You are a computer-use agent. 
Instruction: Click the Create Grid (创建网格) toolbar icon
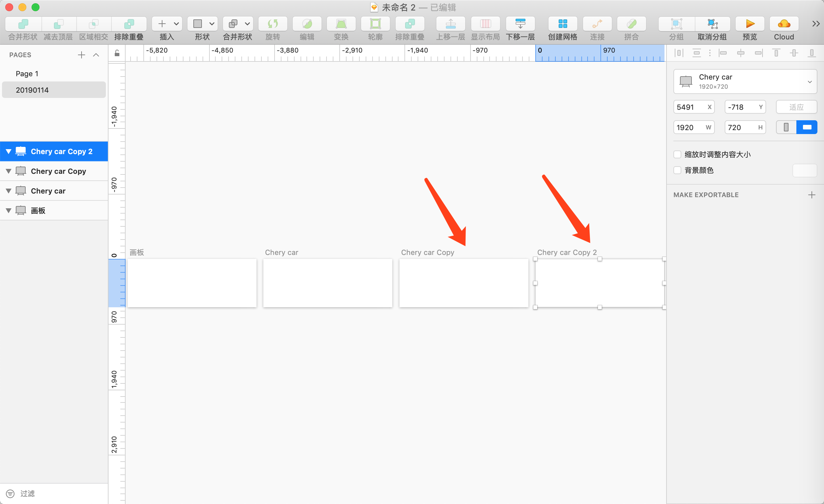click(563, 24)
